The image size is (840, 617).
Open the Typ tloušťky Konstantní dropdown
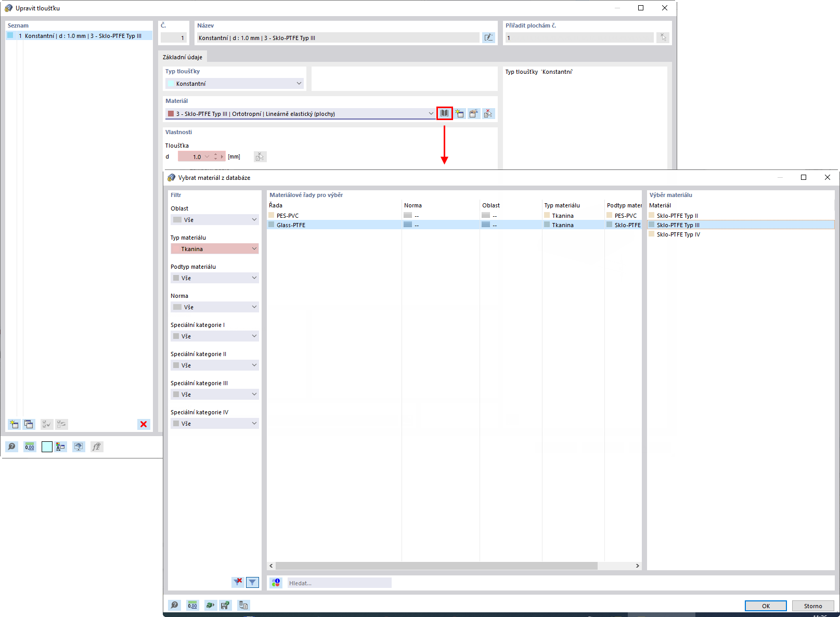[x=235, y=84]
